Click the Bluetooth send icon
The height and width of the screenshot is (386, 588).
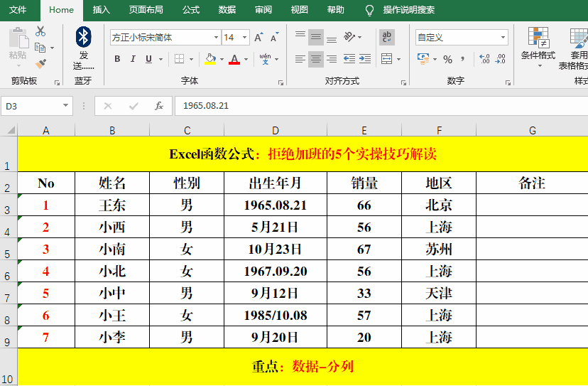coord(84,36)
